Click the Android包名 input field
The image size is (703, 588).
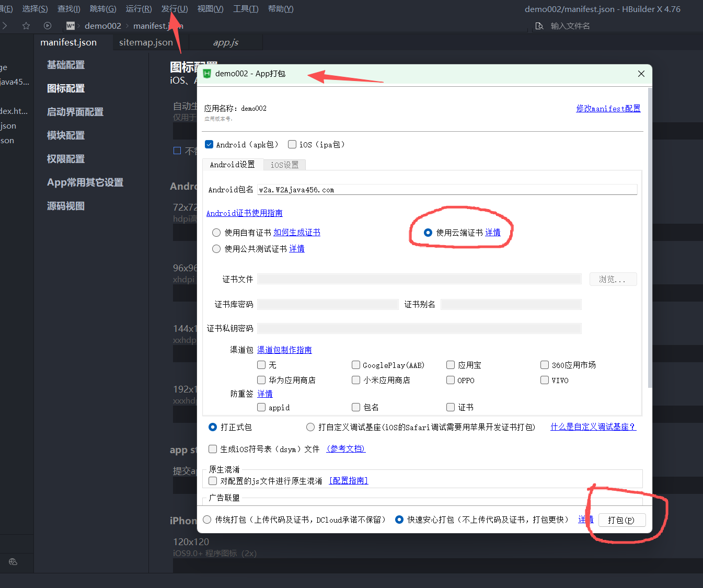click(447, 190)
